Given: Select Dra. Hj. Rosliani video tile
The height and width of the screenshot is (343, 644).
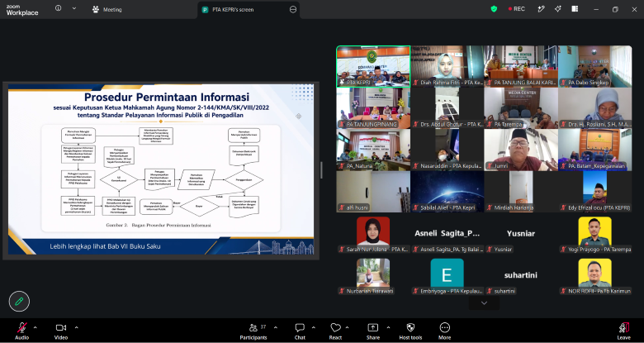Looking at the screenshot, I should click(x=595, y=107).
